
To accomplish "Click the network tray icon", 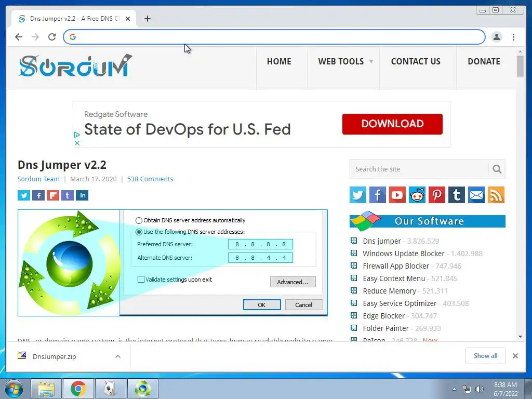I will point(467,389).
